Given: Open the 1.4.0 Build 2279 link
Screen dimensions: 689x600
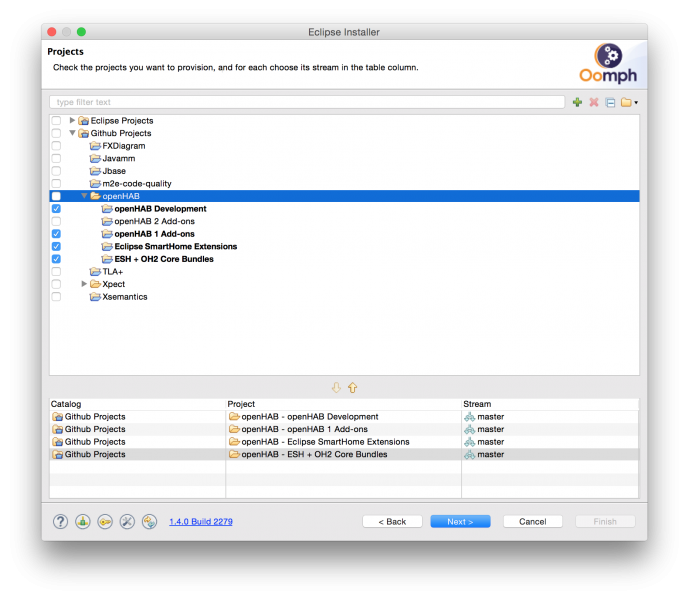Looking at the screenshot, I should 201,521.
